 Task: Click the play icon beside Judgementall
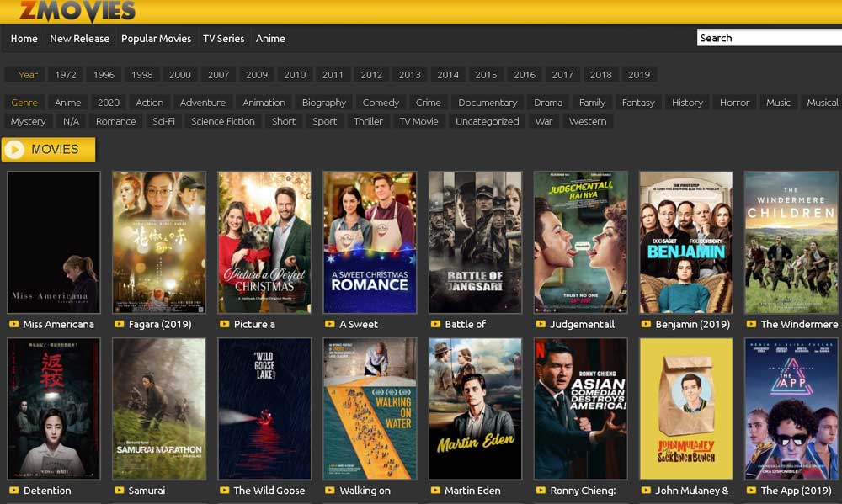click(541, 324)
